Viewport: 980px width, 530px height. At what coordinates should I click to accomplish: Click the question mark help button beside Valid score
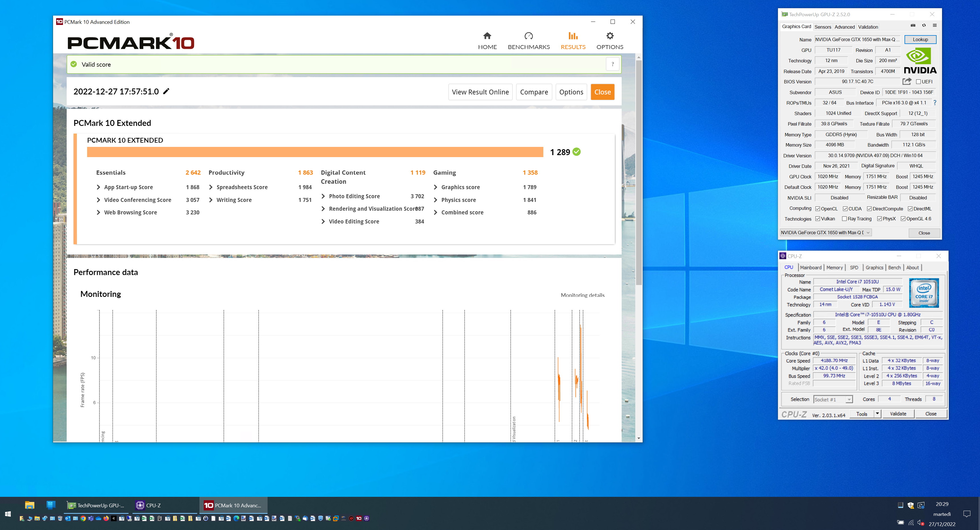(613, 64)
